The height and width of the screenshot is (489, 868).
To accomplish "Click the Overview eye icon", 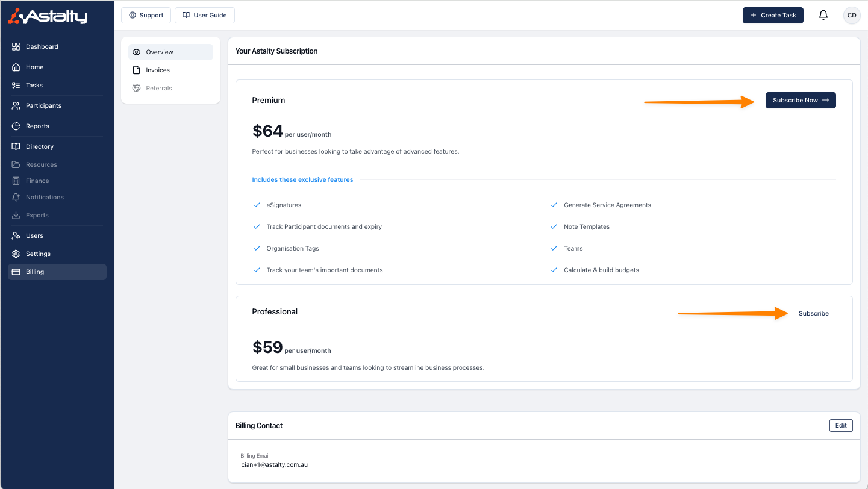I will point(137,52).
